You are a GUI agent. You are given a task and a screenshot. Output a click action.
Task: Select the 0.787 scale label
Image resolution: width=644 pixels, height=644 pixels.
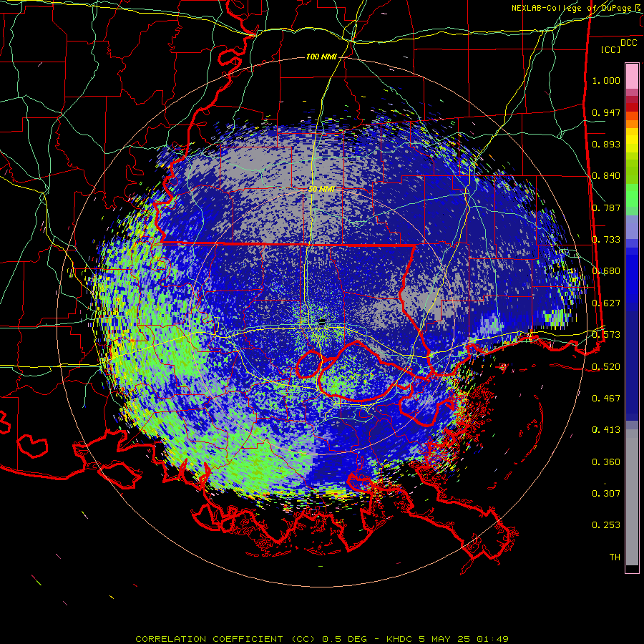(x=606, y=208)
